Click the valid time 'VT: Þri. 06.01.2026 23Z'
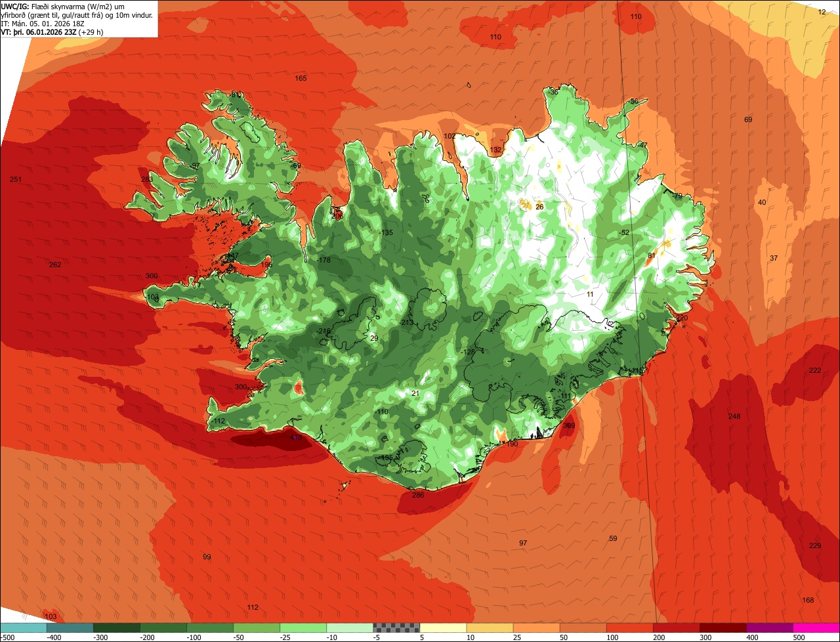The image size is (840, 642). 39,32
